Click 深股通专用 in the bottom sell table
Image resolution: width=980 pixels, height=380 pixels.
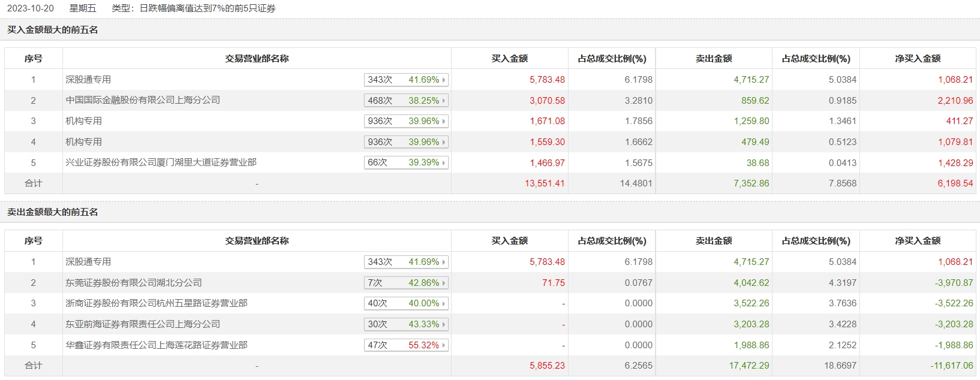[88, 262]
